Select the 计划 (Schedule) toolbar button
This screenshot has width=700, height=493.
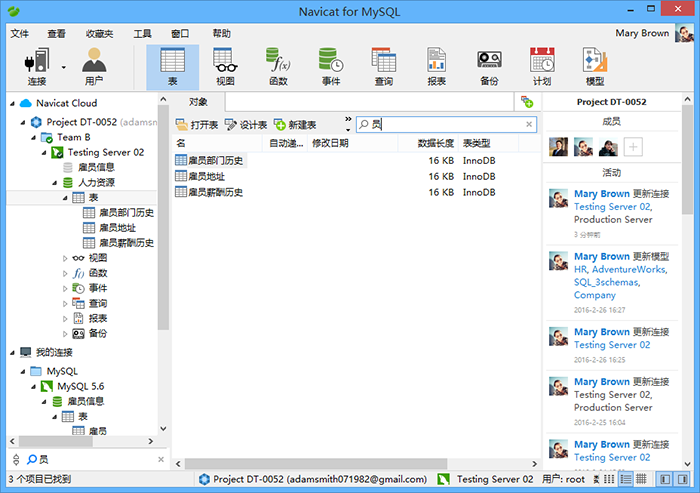pos(542,67)
